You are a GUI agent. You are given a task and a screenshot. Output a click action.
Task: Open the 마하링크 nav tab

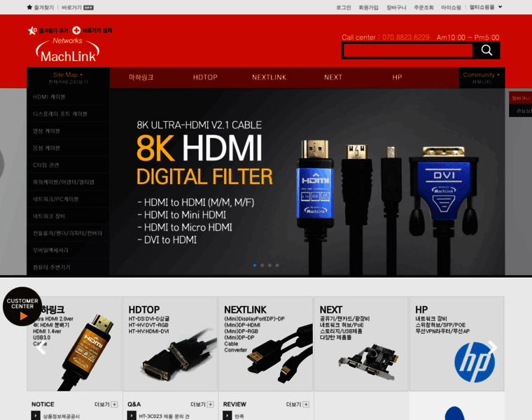[141, 78]
